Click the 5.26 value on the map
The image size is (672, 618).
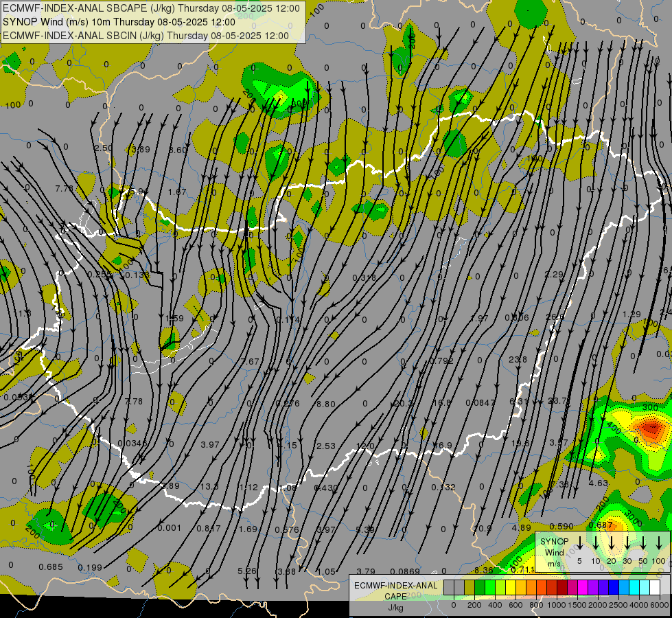(247, 571)
